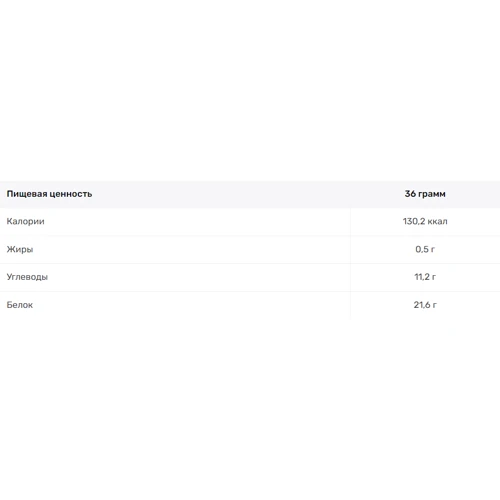This screenshot has height=500, width=500.
Task: Click the word "ценность" in header
Action: click(71, 194)
